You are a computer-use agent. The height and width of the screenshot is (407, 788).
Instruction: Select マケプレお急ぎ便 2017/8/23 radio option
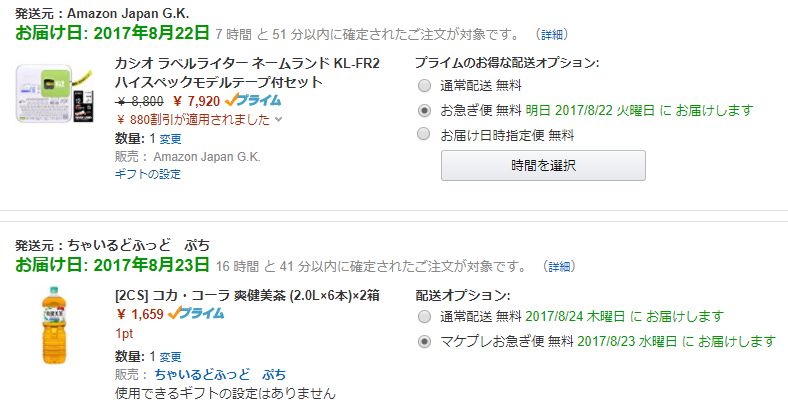425,341
